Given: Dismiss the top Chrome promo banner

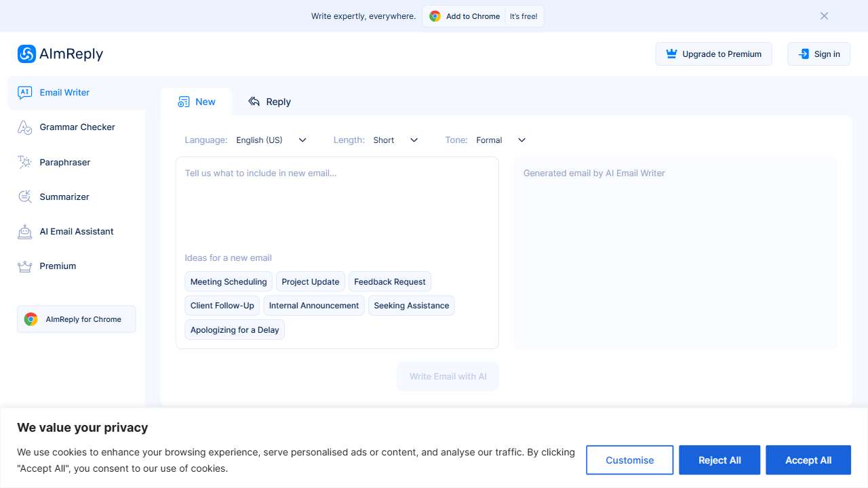Looking at the screenshot, I should coord(824,16).
